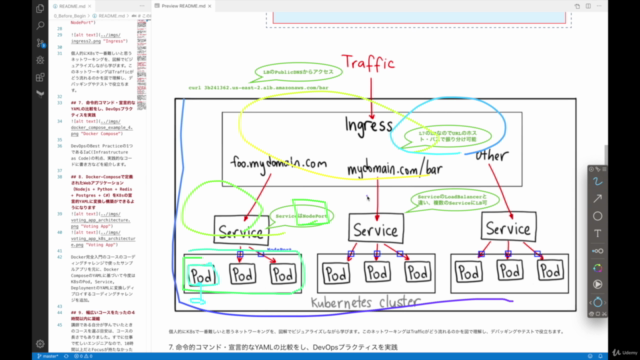
Task: Click the Ingress diagram image in preview
Action: tap(376, 184)
